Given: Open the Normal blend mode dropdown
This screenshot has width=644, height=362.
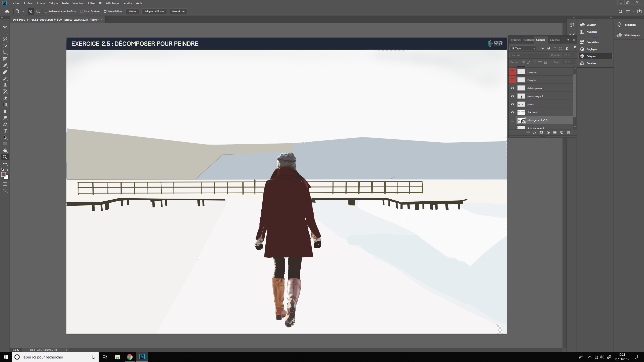Looking at the screenshot, I should coord(529,55).
